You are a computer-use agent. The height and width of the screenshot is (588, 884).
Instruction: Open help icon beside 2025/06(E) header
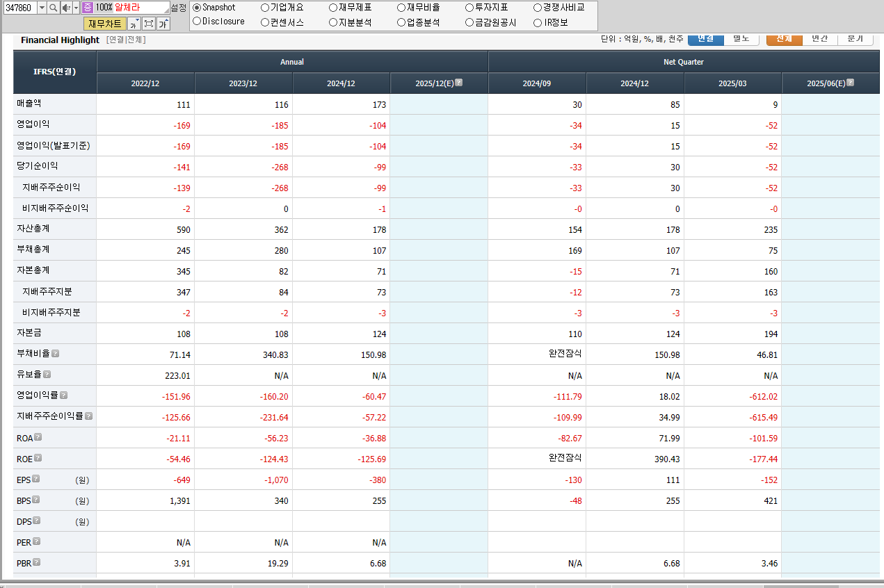tap(851, 82)
